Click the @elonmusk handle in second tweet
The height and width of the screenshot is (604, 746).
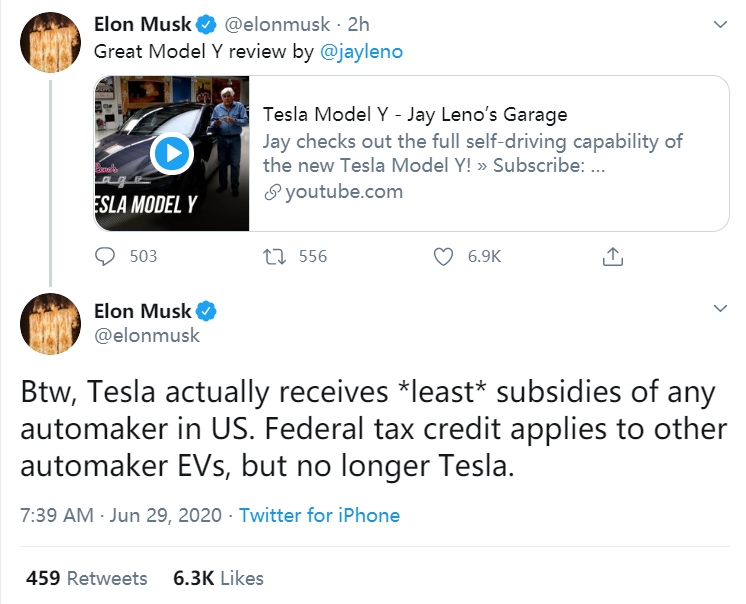(146, 336)
